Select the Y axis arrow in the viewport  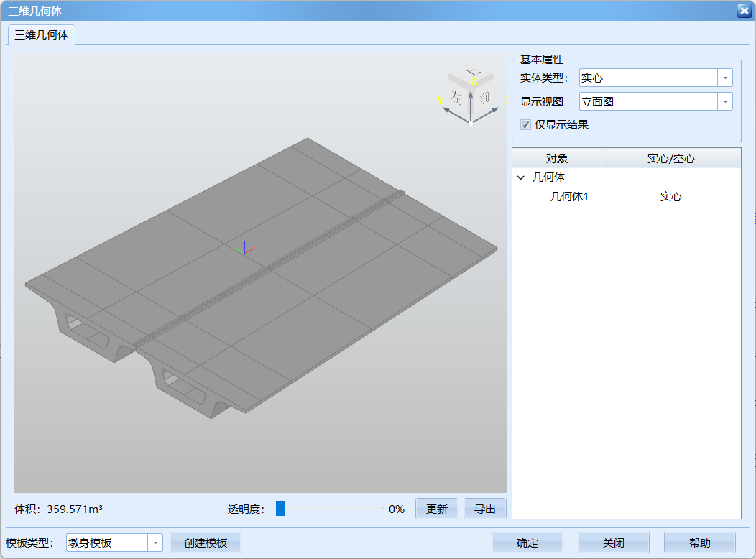[447, 109]
